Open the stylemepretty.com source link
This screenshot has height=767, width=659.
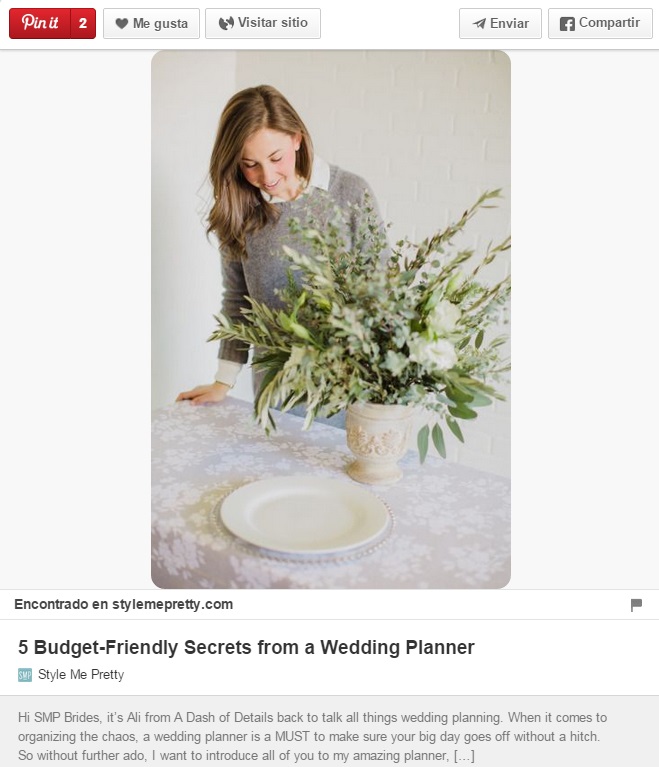click(172, 605)
